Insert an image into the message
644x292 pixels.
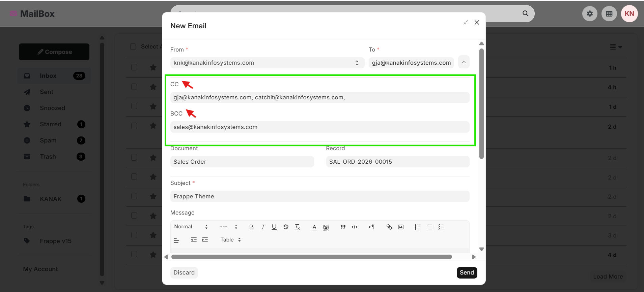[x=400, y=227]
